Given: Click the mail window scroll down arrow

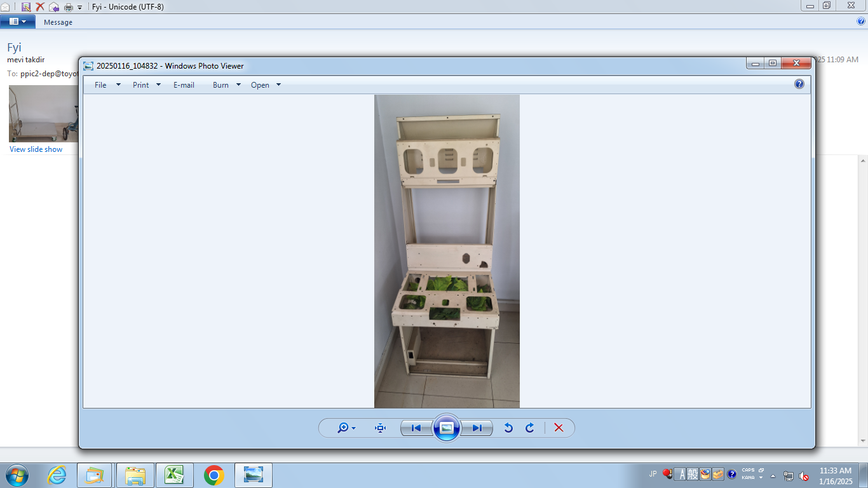Looking at the screenshot, I should pyautogui.click(x=863, y=440).
